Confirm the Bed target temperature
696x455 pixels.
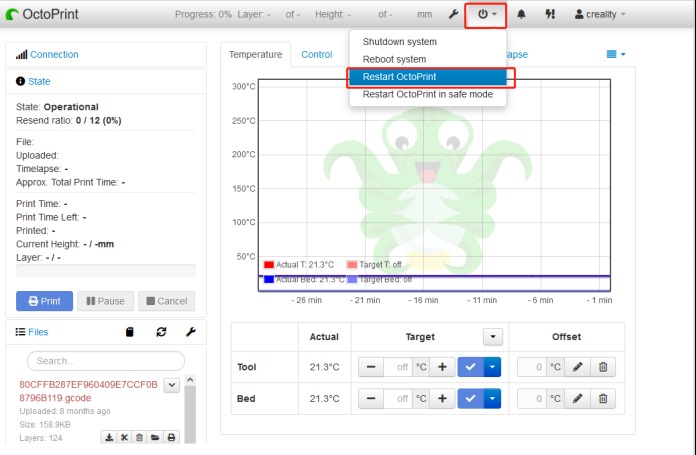pos(471,399)
